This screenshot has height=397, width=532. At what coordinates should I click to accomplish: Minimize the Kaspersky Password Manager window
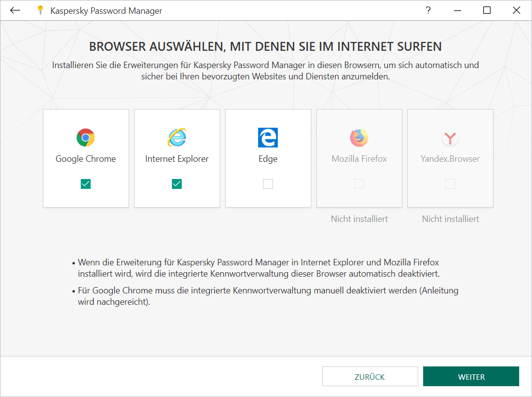click(457, 10)
